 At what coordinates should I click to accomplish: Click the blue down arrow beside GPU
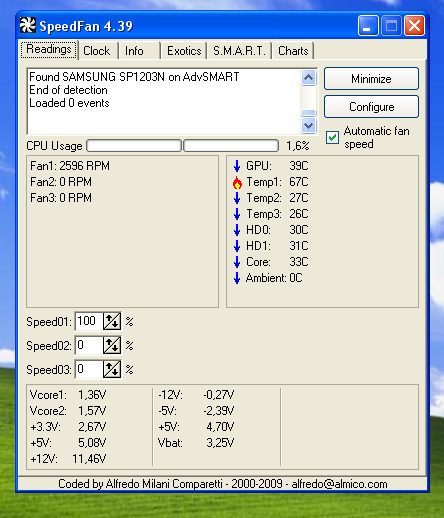[x=237, y=166]
